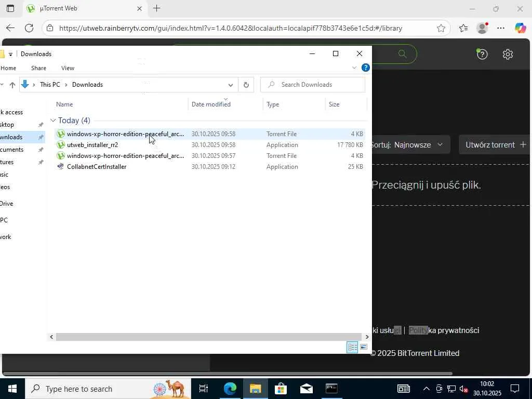Click µTorrent Web help question icon
Image resolution: width=532 pixels, height=399 pixels.
point(482,54)
